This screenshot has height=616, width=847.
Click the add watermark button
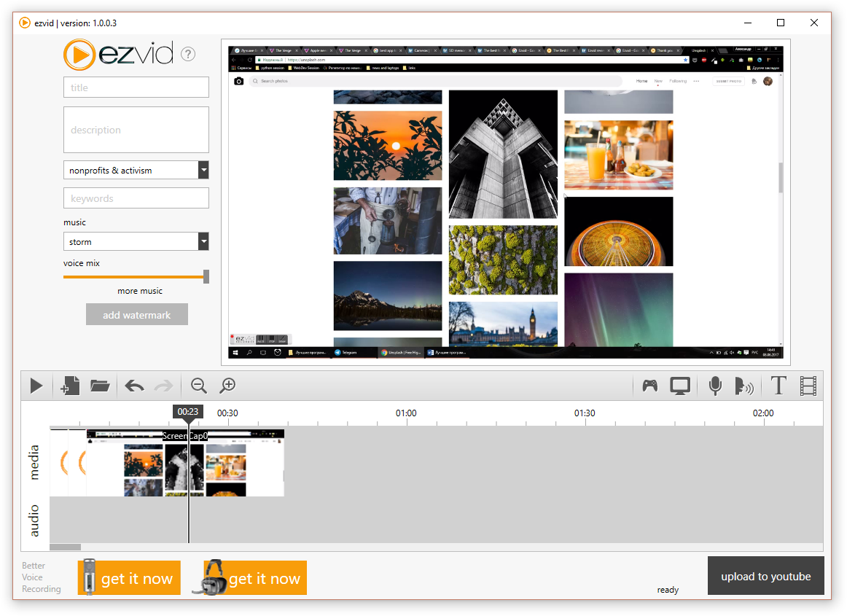pyautogui.click(x=137, y=315)
